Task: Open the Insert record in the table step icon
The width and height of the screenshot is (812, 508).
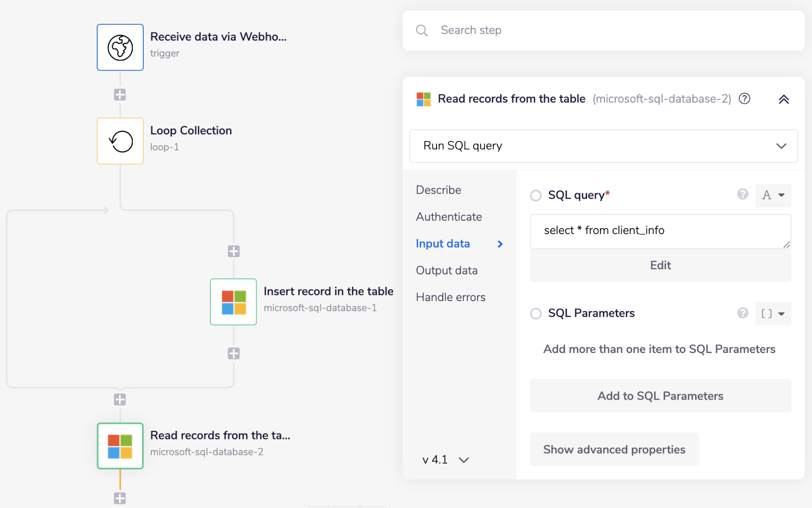Action: pos(233,302)
